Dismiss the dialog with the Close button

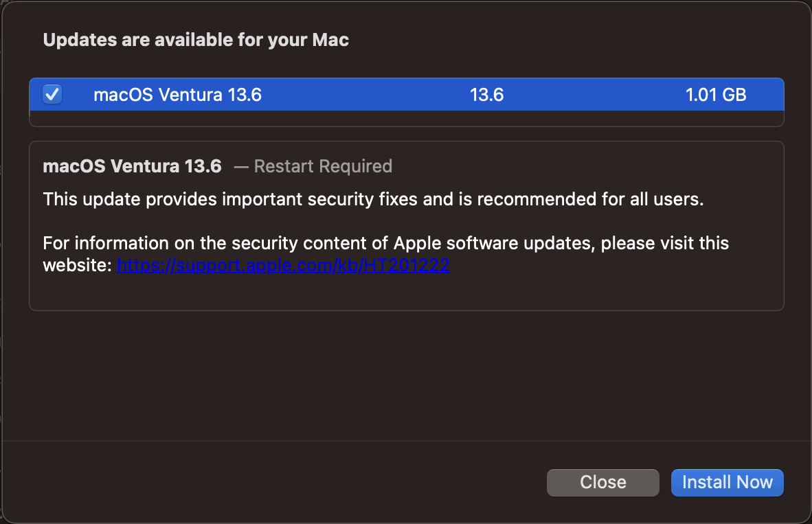click(602, 482)
